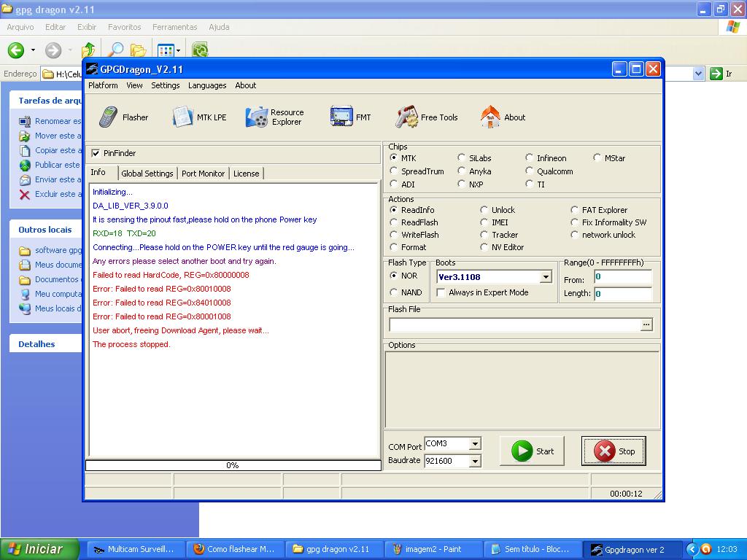747x560 pixels.
Task: Click the Range Length input field
Action: [623, 294]
